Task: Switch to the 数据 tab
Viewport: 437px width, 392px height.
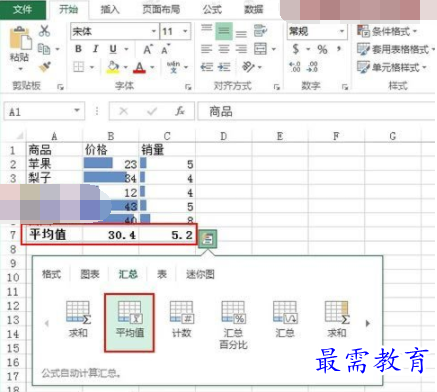Action: (254, 9)
